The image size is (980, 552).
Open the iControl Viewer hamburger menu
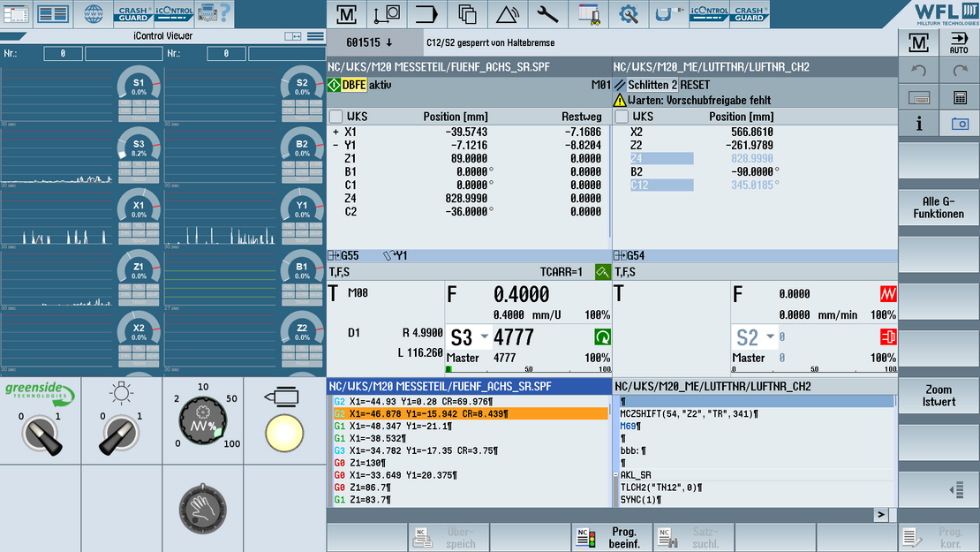click(x=315, y=36)
